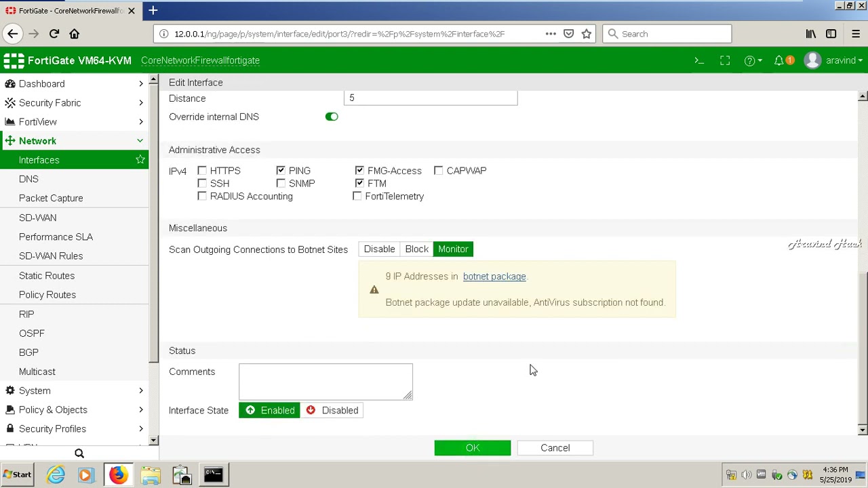Check the CAPWAP checkbox
The image size is (868, 488).
439,171
